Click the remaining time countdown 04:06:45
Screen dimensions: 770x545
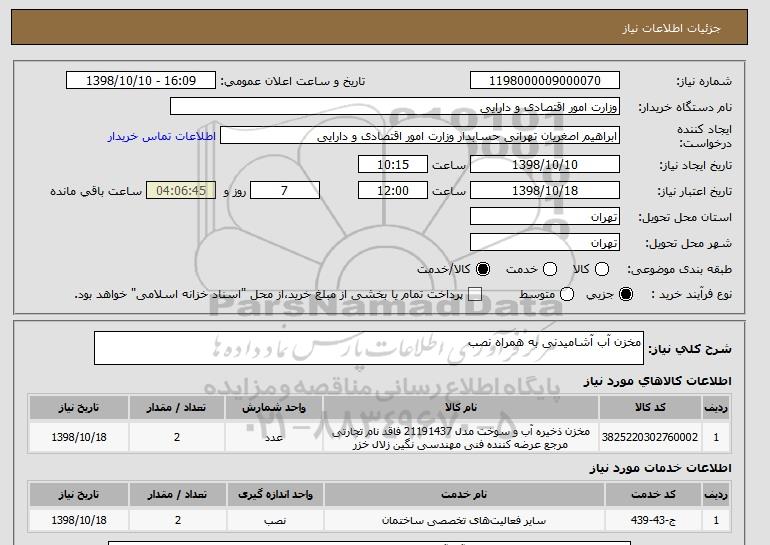[x=181, y=190]
